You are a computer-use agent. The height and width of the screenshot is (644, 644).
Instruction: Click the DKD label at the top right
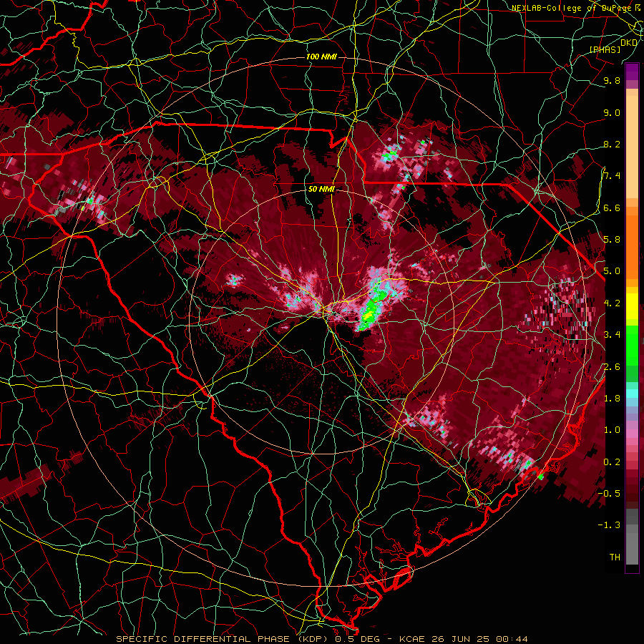point(629,42)
